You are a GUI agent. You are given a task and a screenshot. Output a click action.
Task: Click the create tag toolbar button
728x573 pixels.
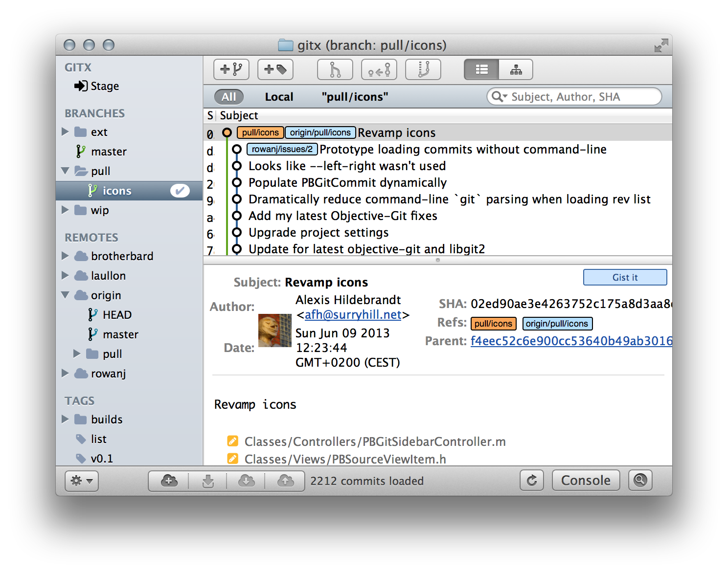(275, 69)
